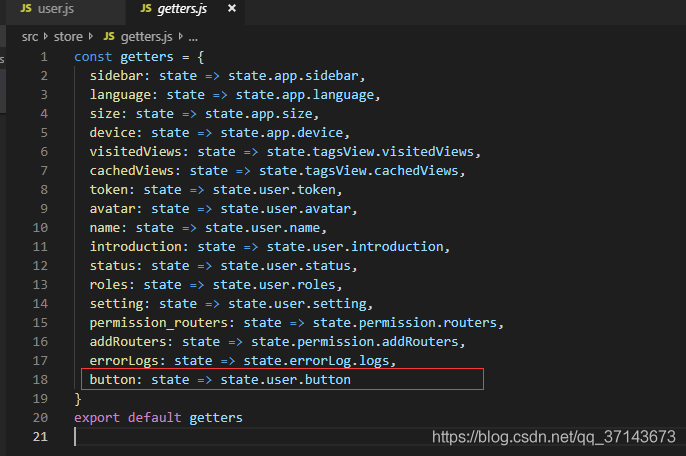Click the 'errorLogs' getter on line 17
The image size is (686, 456).
[x=124, y=361]
